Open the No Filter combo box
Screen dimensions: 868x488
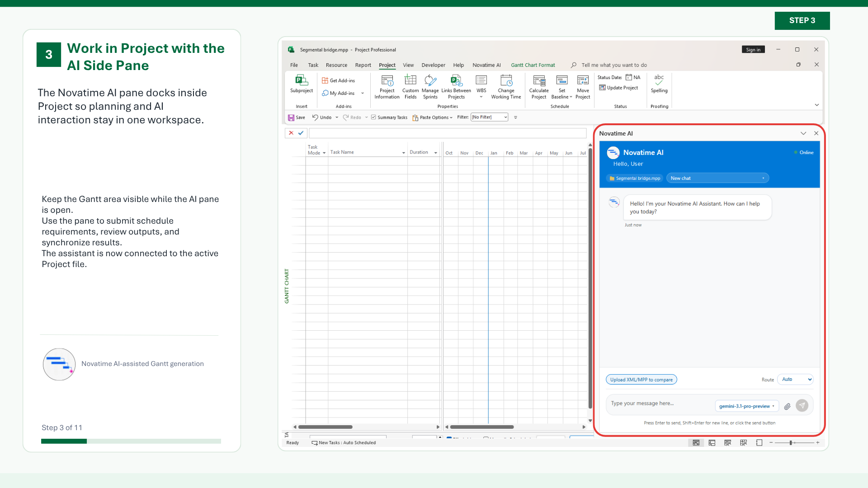(x=490, y=117)
